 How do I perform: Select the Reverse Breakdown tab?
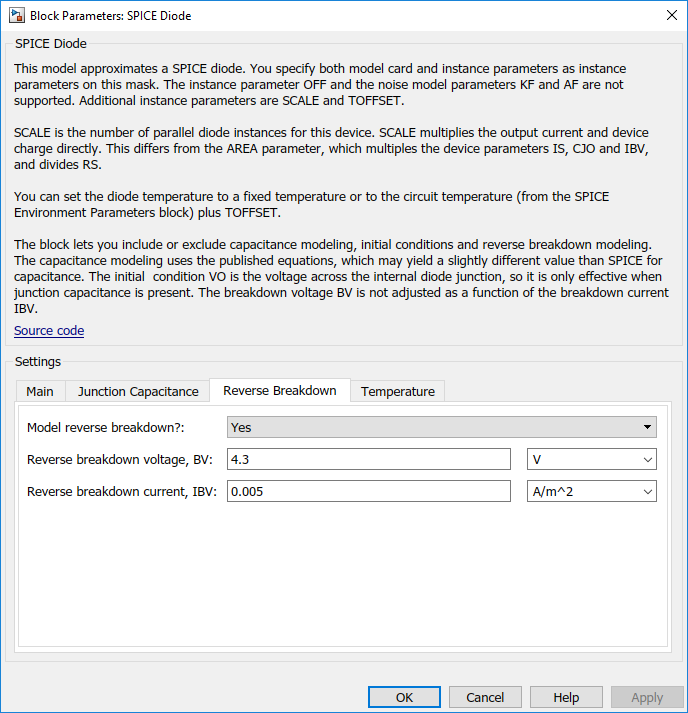(x=280, y=390)
